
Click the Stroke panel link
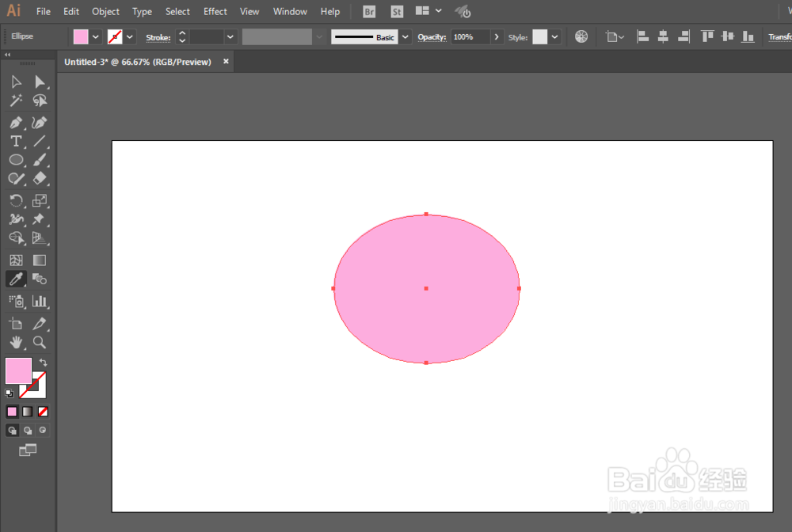pos(158,37)
